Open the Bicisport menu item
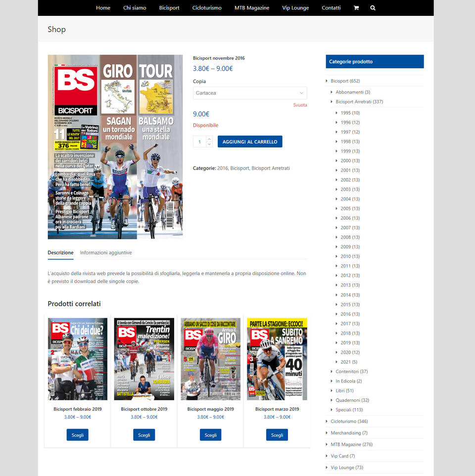The image size is (475, 476). pos(169,8)
